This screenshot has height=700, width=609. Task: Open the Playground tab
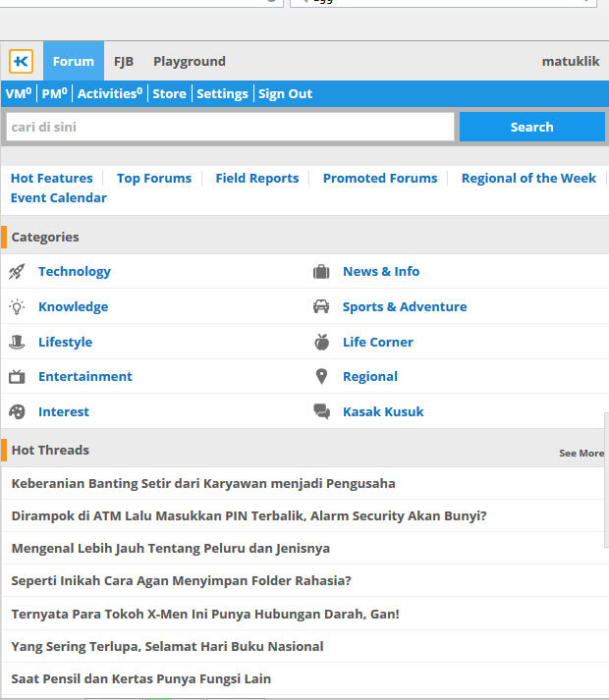coord(189,61)
